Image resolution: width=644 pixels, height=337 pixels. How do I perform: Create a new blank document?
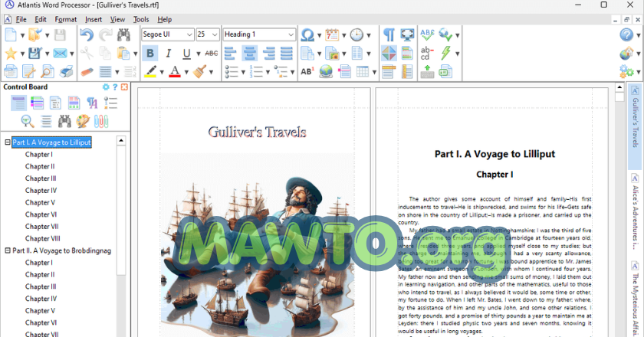click(11, 35)
